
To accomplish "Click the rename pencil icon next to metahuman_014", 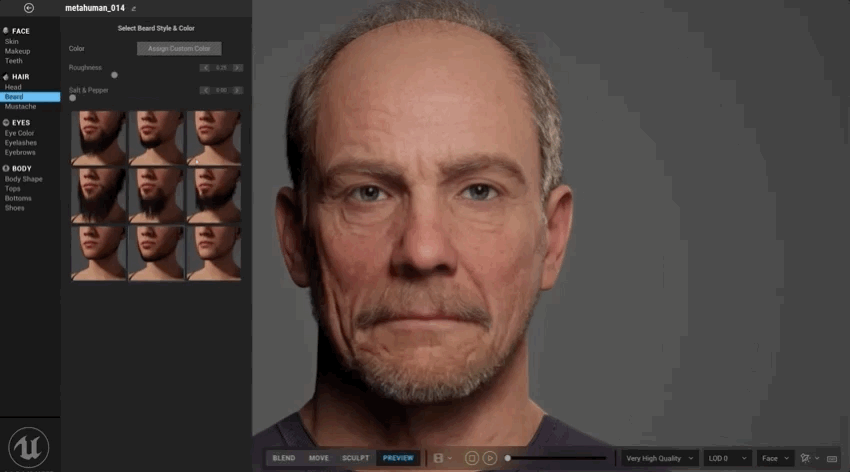I will [133, 9].
